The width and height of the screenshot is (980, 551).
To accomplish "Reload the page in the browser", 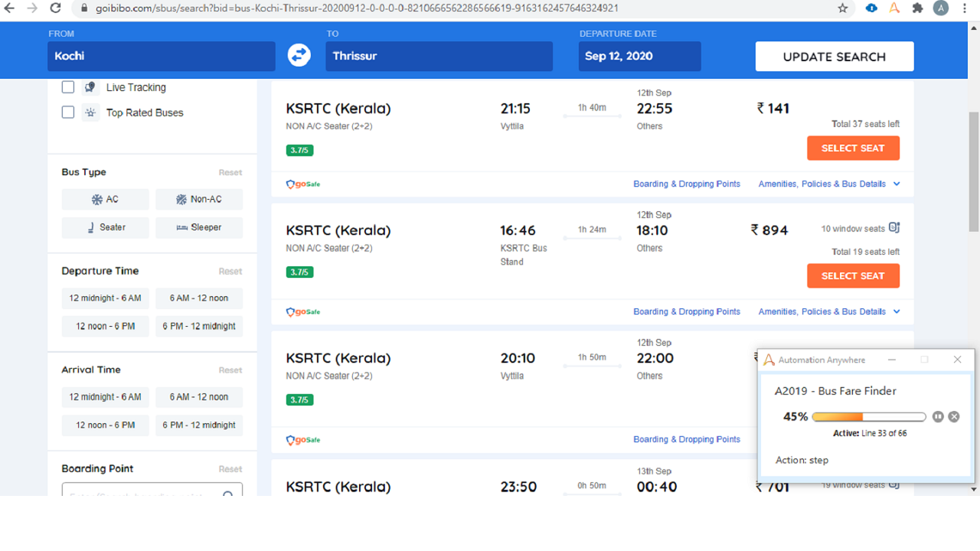I will (55, 8).
